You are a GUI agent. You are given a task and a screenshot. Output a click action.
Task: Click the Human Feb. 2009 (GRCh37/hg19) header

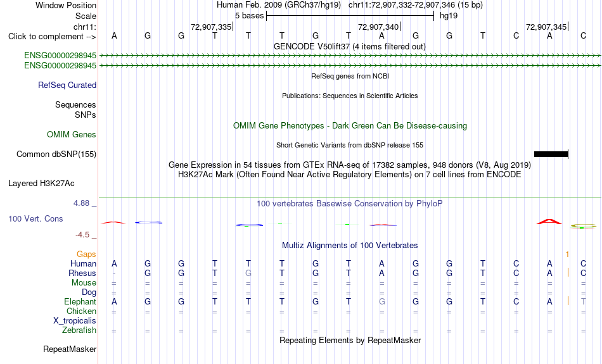point(279,5)
